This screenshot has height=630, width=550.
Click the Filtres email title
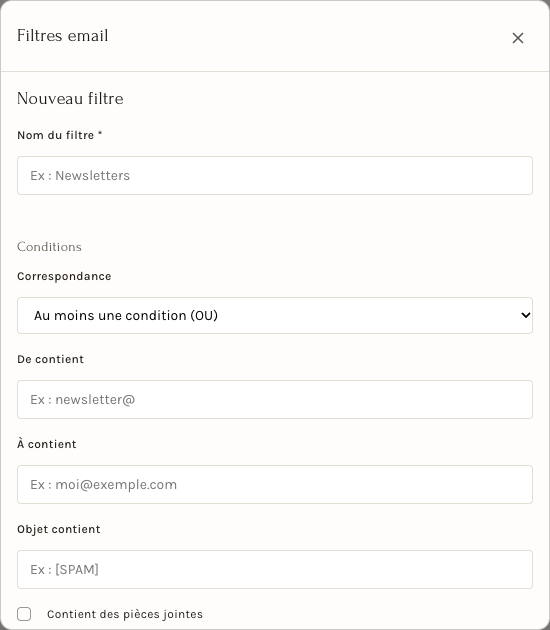tap(63, 36)
